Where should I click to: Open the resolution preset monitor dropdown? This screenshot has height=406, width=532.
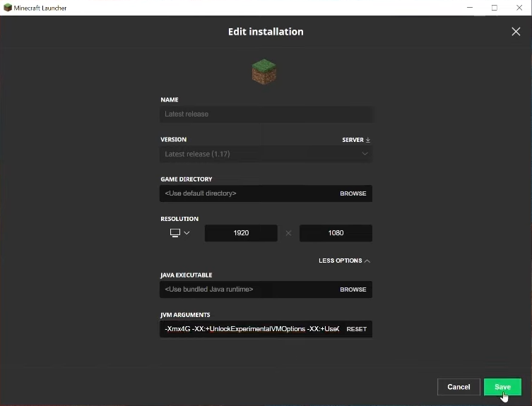[x=180, y=233]
